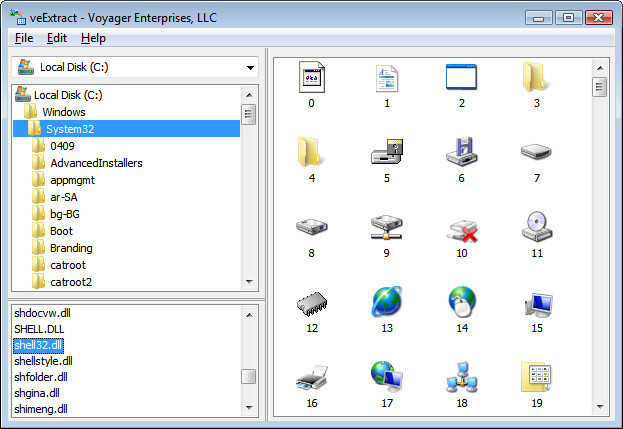Choose icon 9, the network drive

click(x=387, y=227)
